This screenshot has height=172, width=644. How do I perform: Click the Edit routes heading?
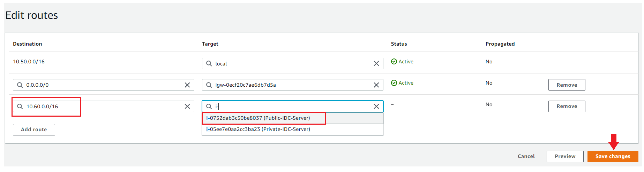[x=32, y=15]
